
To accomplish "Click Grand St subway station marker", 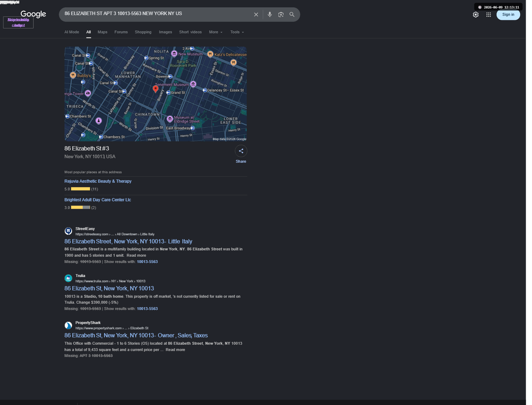I will (x=168, y=93).
